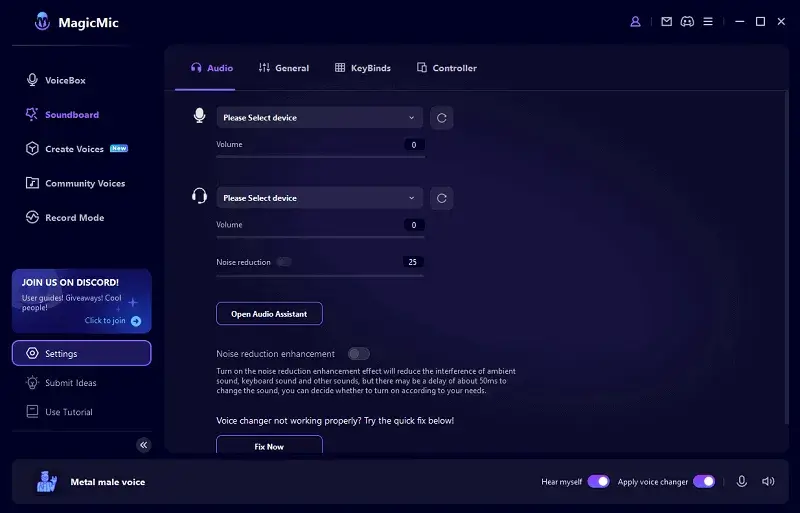Toggle the Noise reduction switch
The height and width of the screenshot is (513, 800).
coord(284,262)
